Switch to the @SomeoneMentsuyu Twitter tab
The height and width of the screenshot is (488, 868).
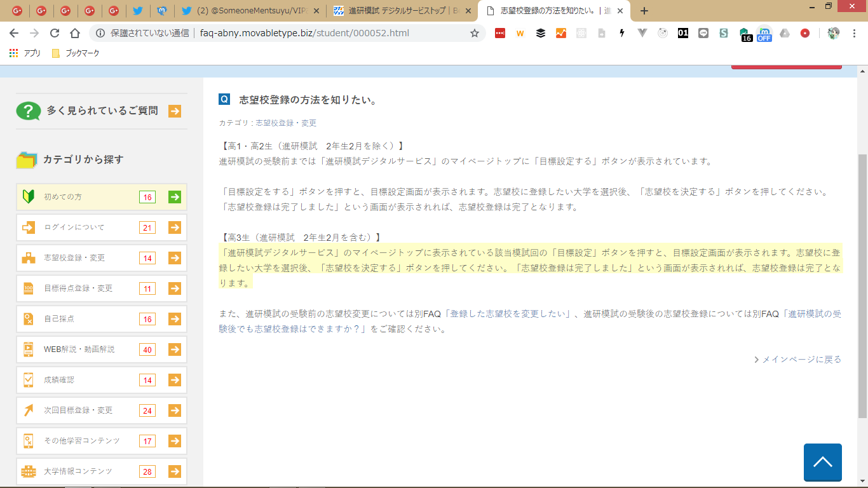point(248,11)
